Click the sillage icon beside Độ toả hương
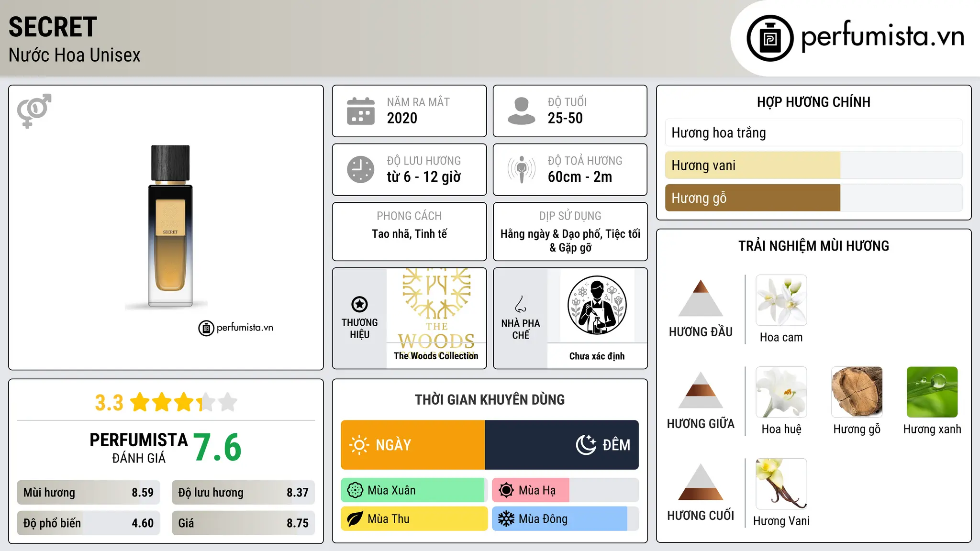This screenshot has height=551, width=980. 522,169
